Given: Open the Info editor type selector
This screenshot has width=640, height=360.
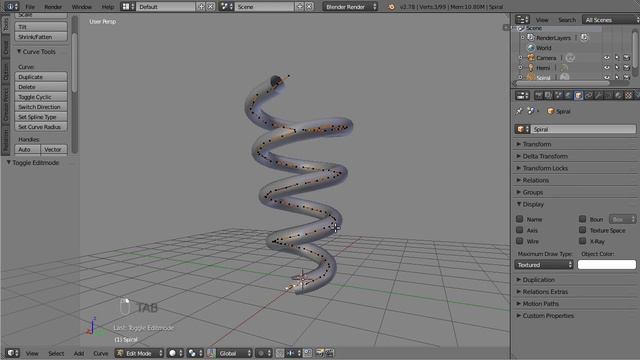Looking at the screenshot, I should click(x=11, y=7).
